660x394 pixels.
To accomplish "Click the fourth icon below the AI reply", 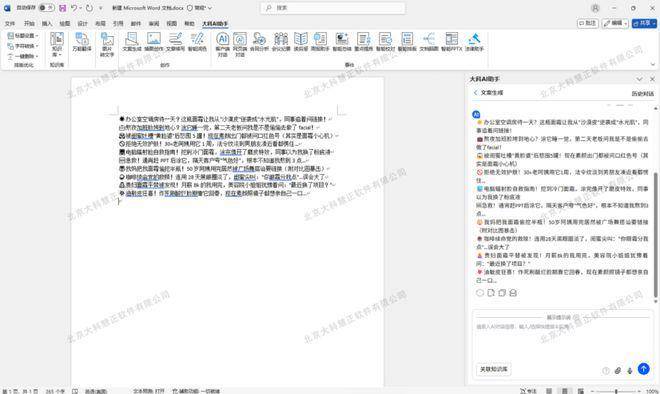I will (x=513, y=293).
